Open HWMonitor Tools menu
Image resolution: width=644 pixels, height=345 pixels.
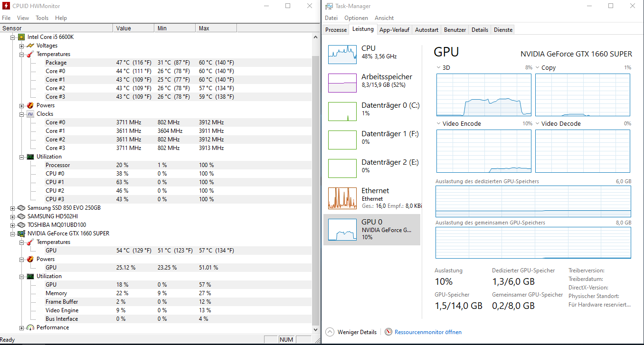[x=42, y=18]
